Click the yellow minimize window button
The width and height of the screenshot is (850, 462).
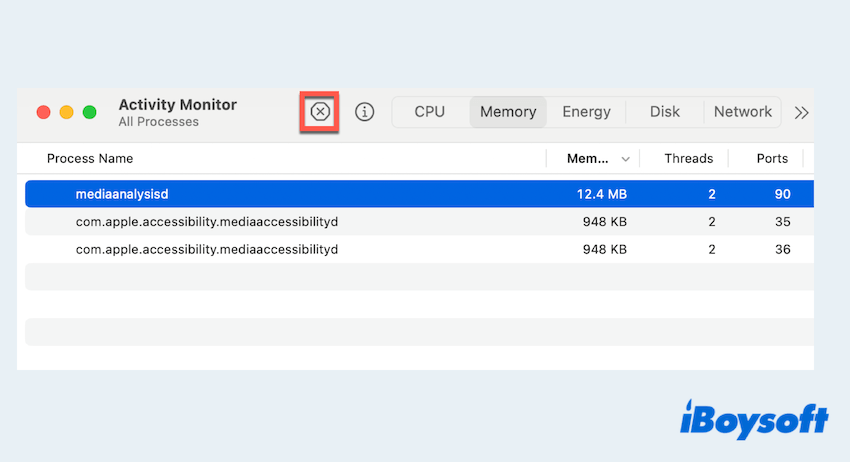(x=67, y=112)
